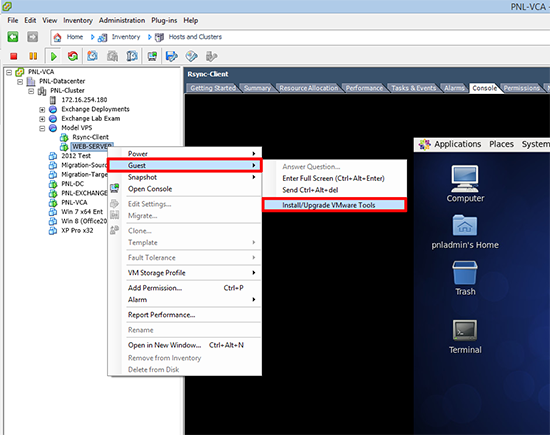Click Hosts and Clusters breadcrumb text
Viewport: 550px width, 435px height.
[x=195, y=37]
